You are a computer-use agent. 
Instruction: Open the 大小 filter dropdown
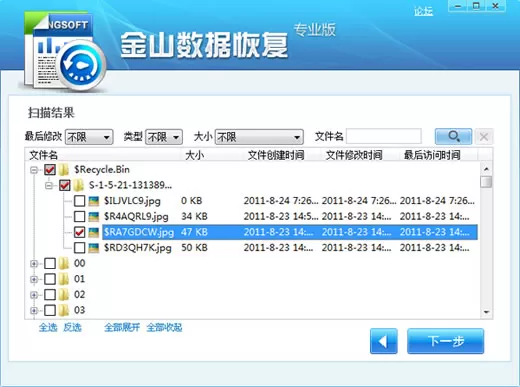[259, 137]
